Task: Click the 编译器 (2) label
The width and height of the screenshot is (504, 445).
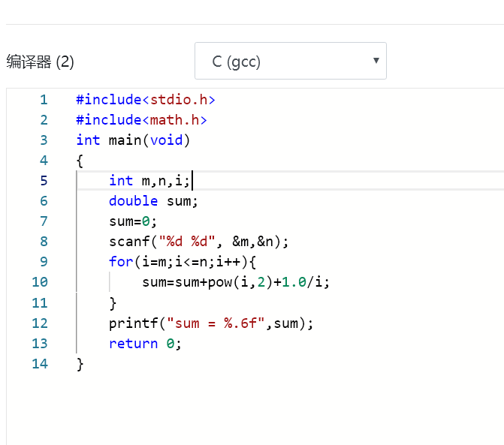Action: coord(40,62)
